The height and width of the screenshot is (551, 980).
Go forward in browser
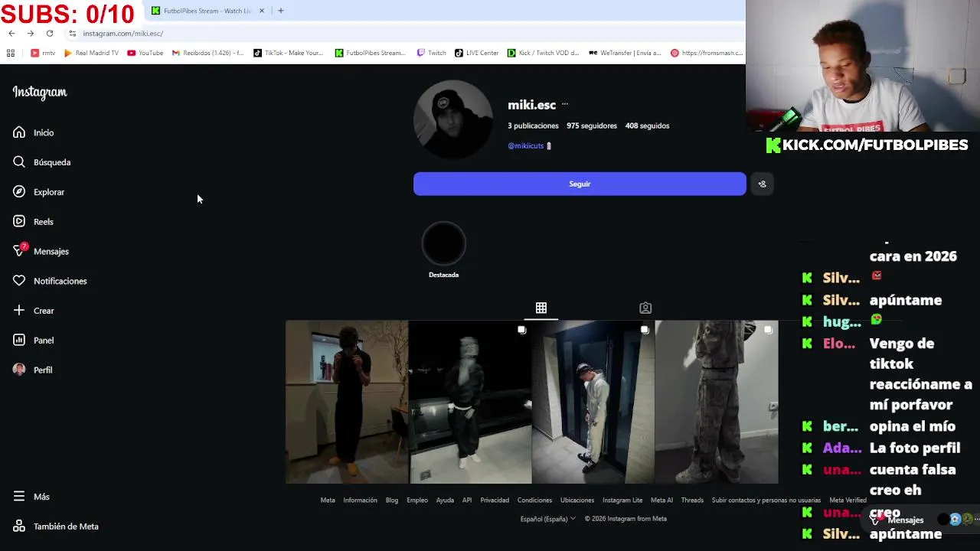tap(30, 33)
